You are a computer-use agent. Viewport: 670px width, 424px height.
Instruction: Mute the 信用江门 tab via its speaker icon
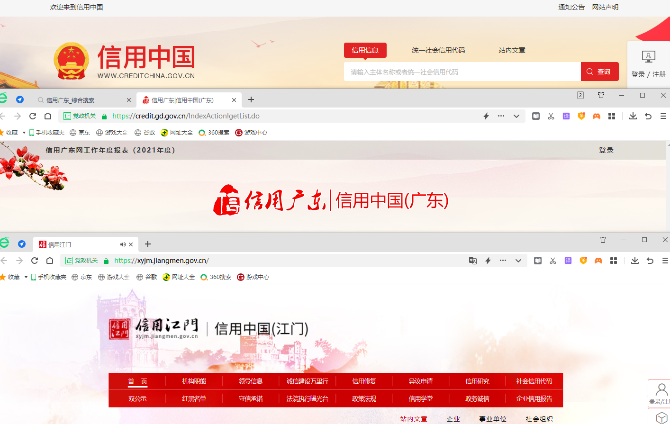point(123,244)
